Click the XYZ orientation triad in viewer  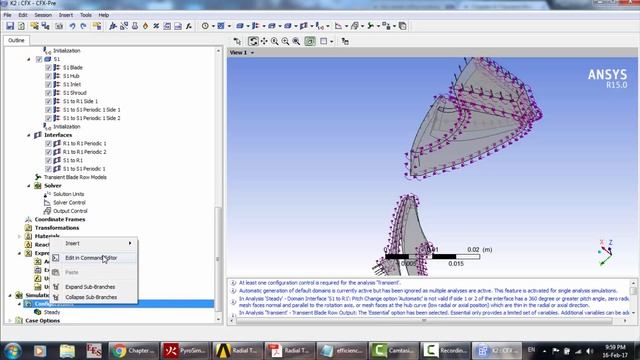[605, 253]
